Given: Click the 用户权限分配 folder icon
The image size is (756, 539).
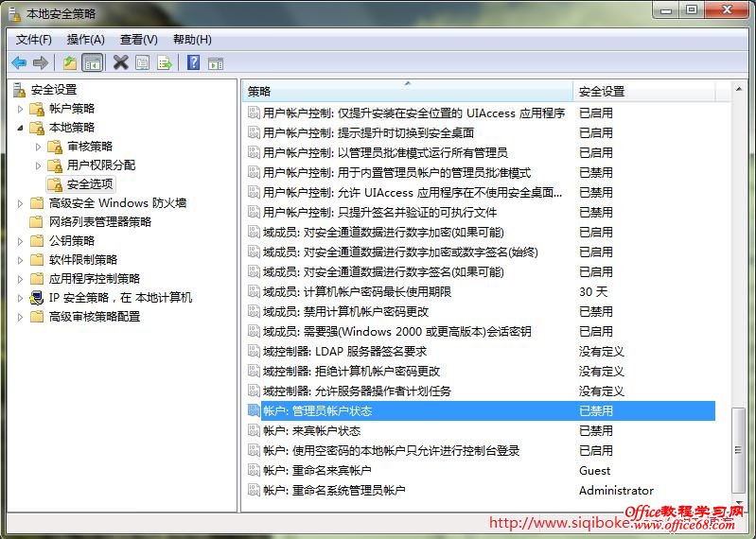Looking at the screenshot, I should [55, 165].
